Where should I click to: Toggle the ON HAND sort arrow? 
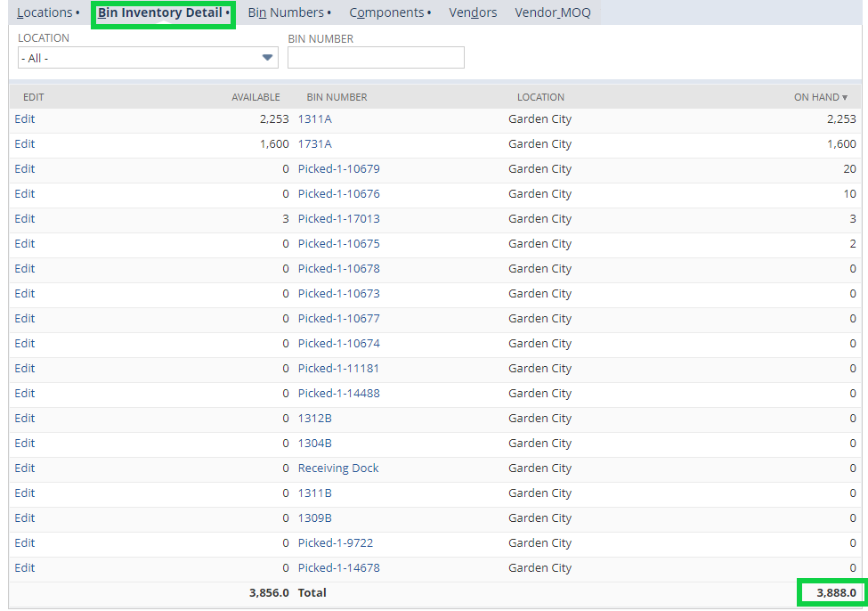point(842,97)
